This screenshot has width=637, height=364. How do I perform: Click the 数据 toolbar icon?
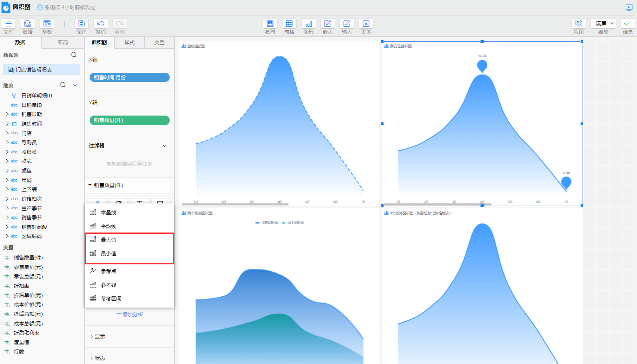(x=27, y=24)
